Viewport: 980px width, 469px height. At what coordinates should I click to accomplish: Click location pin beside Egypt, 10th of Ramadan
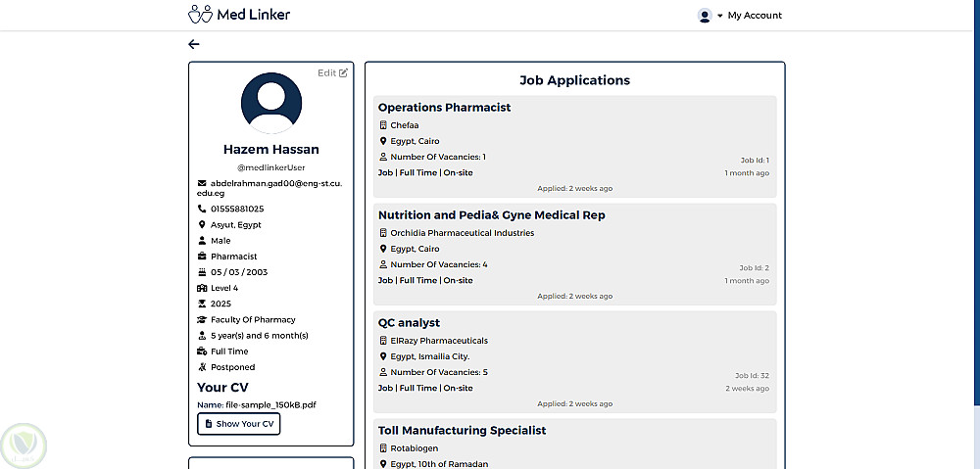pyautogui.click(x=383, y=464)
